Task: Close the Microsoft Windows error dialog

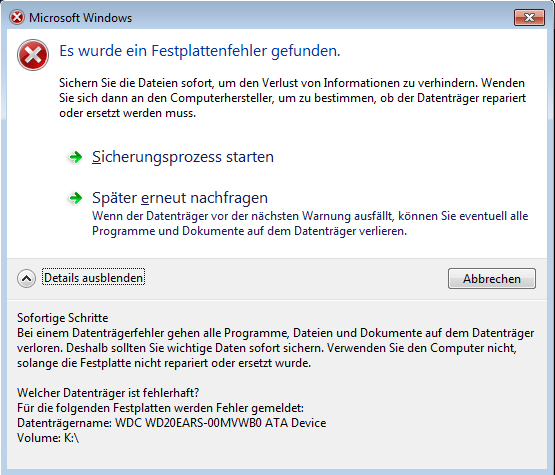Action: click(x=529, y=17)
